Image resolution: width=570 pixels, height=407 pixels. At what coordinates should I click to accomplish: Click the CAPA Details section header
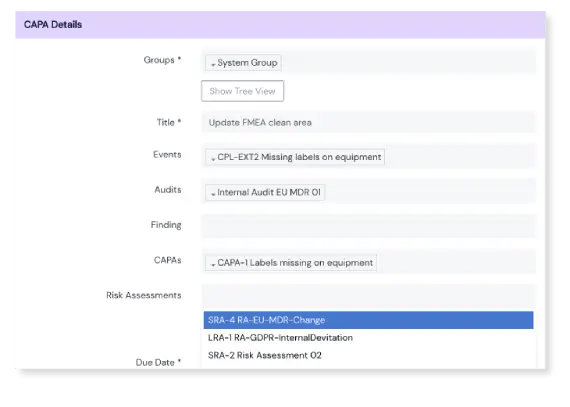280,25
